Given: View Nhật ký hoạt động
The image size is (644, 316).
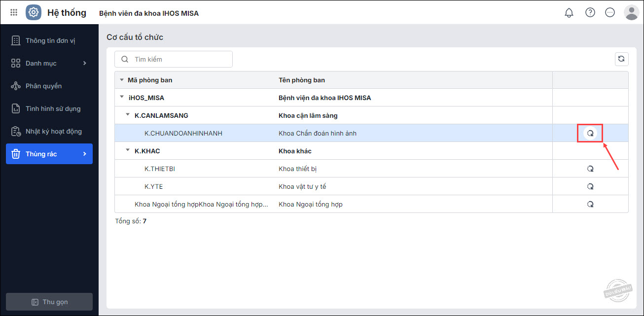Looking at the screenshot, I should click(49, 131).
